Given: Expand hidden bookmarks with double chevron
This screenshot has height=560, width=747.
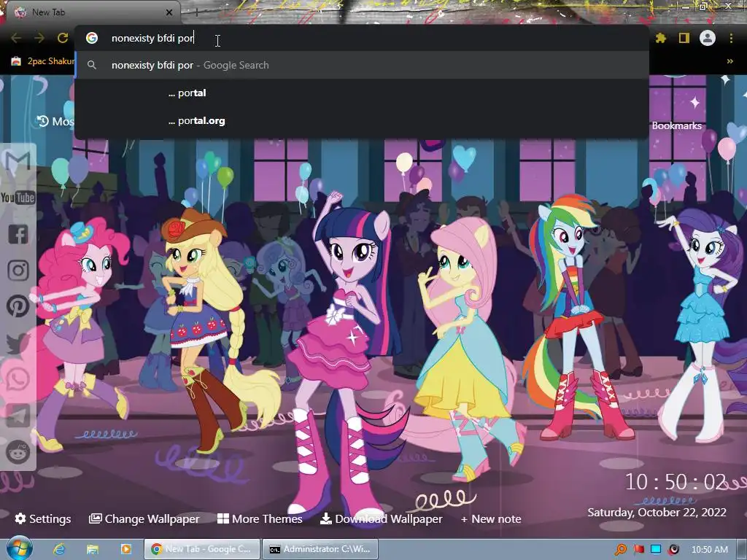Looking at the screenshot, I should click(x=729, y=61).
